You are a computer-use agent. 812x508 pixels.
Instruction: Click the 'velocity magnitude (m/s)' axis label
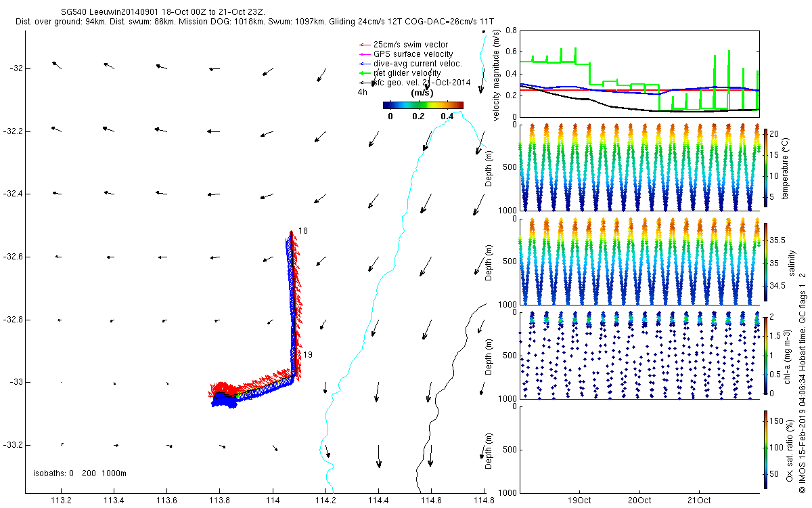(497, 75)
